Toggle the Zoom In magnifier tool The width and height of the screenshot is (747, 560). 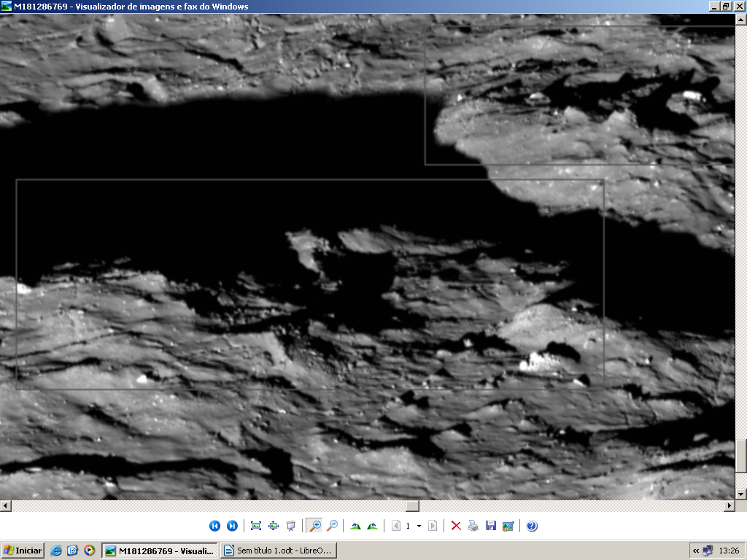click(x=315, y=526)
